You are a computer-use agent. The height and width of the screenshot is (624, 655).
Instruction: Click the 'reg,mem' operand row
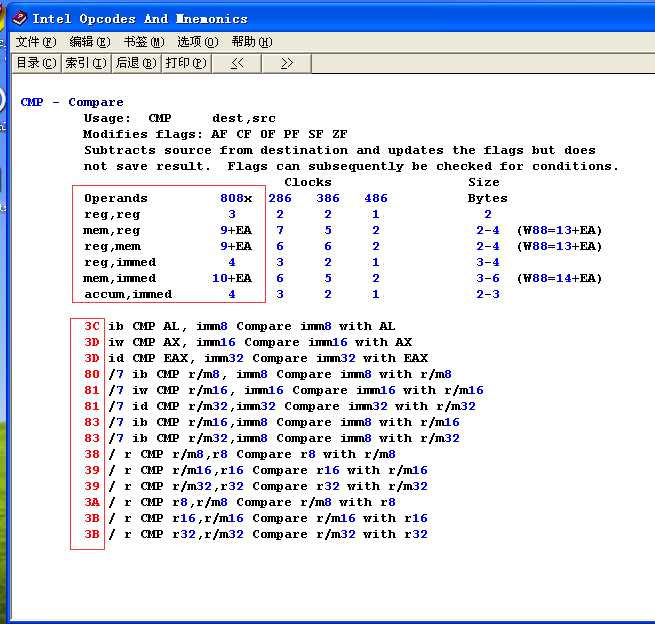coord(112,246)
